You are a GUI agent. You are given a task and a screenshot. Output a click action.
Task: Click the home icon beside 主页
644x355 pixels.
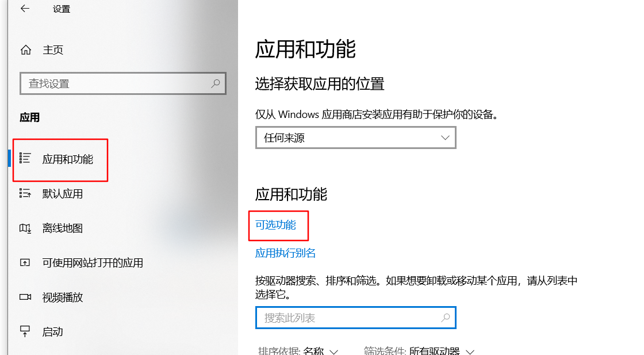pyautogui.click(x=26, y=50)
